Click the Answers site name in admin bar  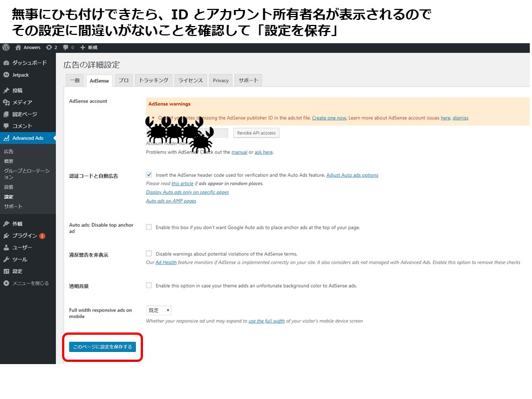click(x=32, y=48)
